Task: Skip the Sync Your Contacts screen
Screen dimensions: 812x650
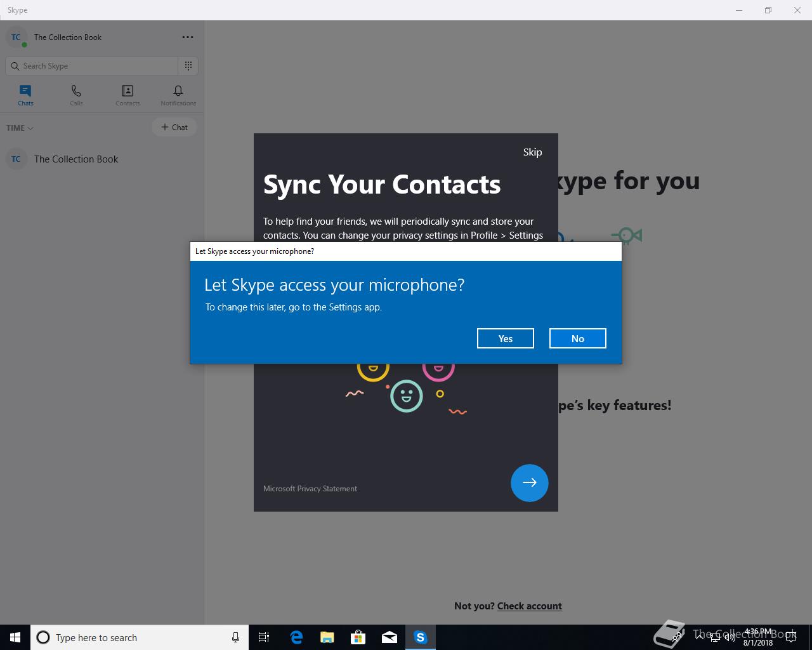Action: tap(532, 152)
